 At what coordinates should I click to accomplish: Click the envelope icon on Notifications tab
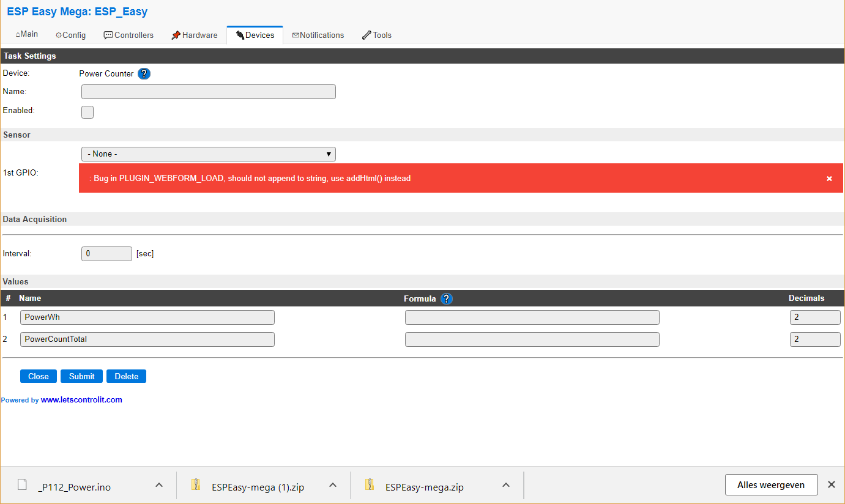296,35
